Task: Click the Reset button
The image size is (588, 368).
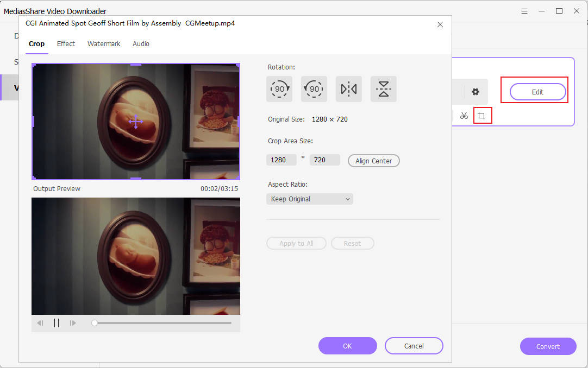Action: click(x=353, y=243)
